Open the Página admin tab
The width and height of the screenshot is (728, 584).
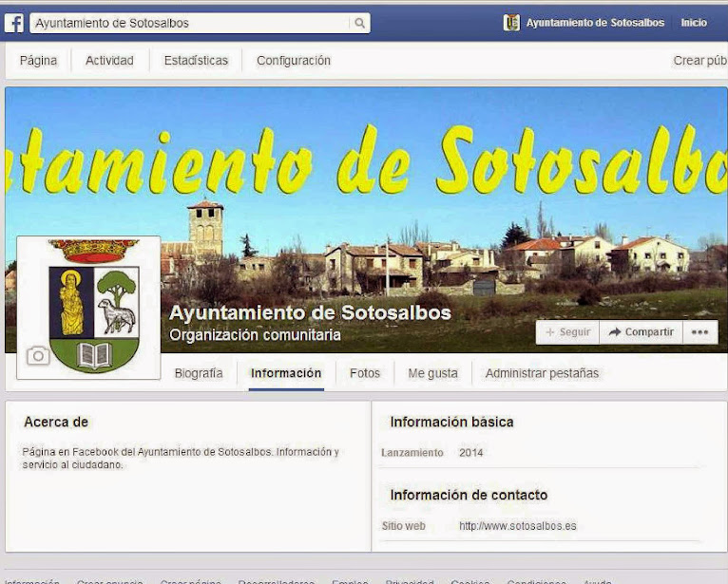[x=38, y=61]
